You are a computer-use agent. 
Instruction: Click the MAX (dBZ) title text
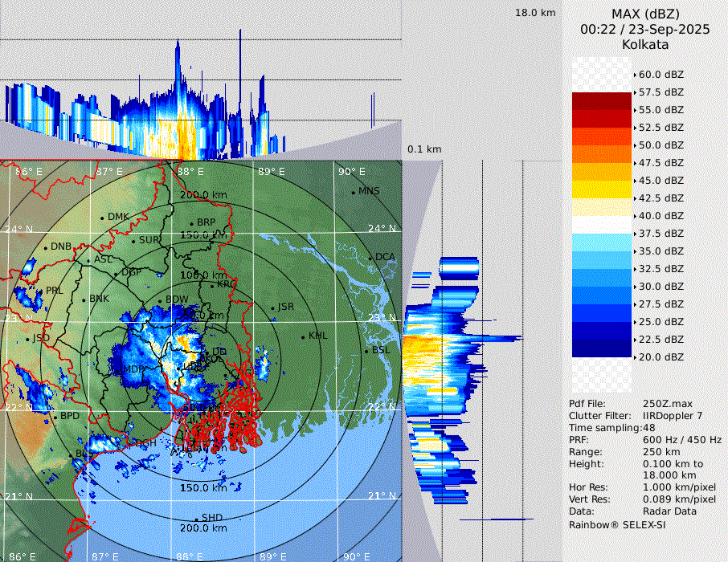[x=644, y=14]
